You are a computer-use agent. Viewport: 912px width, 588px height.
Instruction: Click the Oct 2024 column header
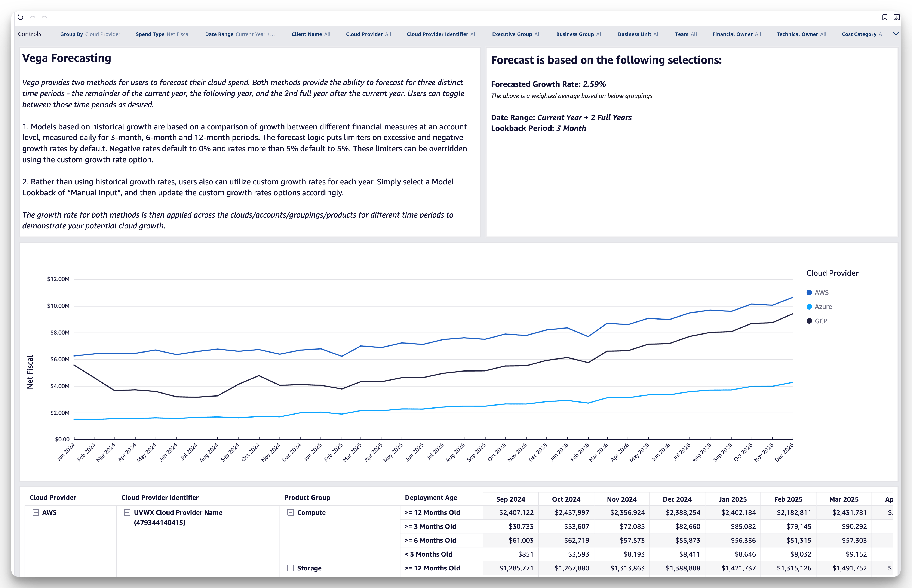(566, 499)
